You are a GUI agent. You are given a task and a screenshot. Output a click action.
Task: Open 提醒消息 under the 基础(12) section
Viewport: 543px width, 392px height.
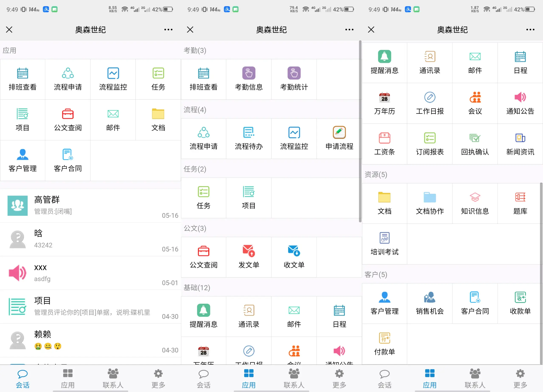click(203, 317)
